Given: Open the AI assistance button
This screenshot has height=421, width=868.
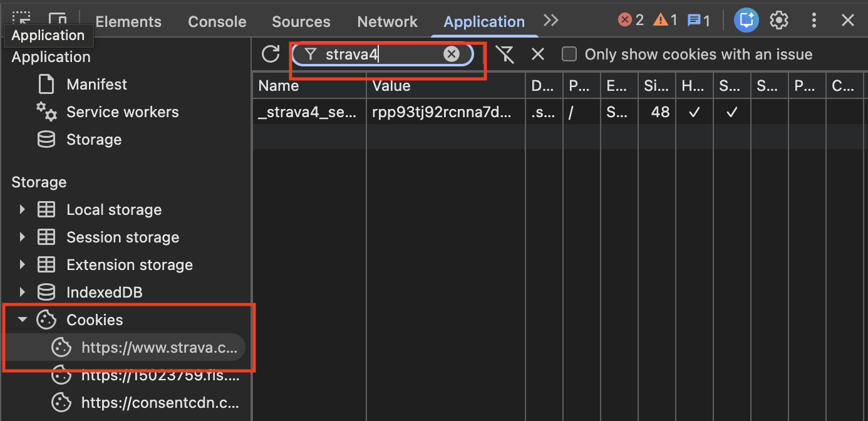Looking at the screenshot, I should click(747, 21).
